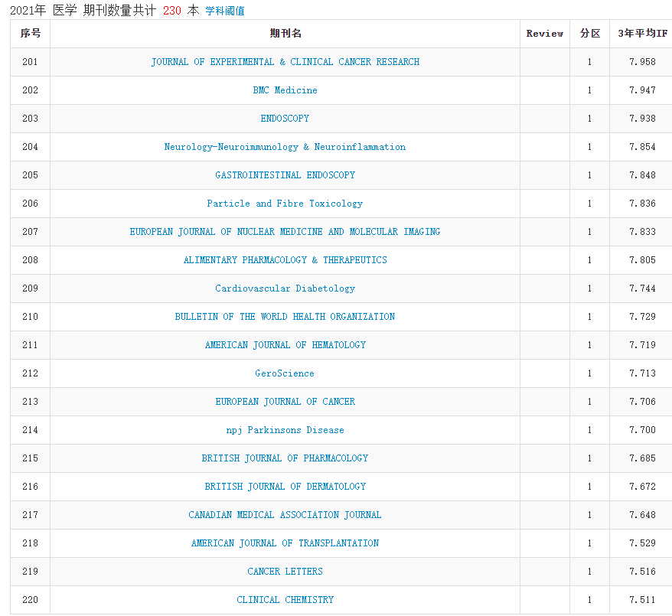Select the IF value 7.700
The height and width of the screenshot is (616, 672).
coord(642,429)
